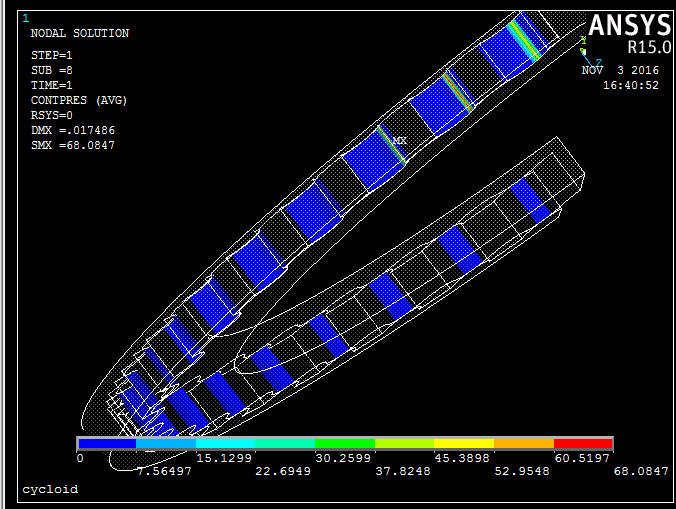Click the NODAL SOLUTION title text

point(80,33)
